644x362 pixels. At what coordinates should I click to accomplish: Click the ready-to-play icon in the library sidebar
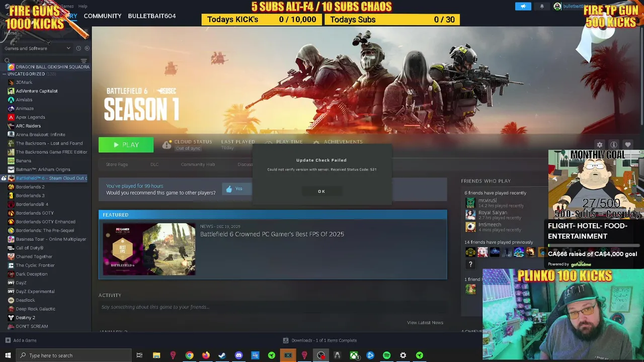[x=87, y=48]
